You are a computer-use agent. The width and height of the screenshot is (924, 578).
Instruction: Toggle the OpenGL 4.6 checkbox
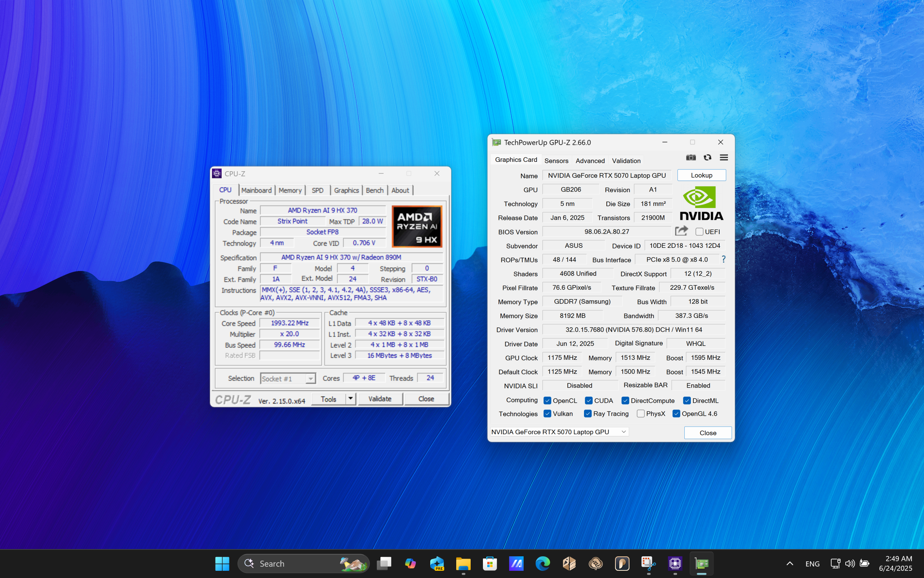click(676, 414)
